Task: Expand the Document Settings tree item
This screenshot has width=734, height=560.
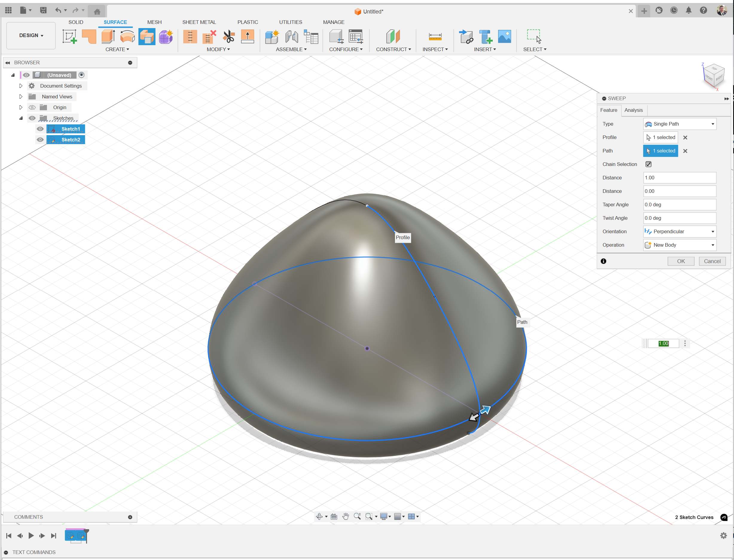Action: coord(21,86)
